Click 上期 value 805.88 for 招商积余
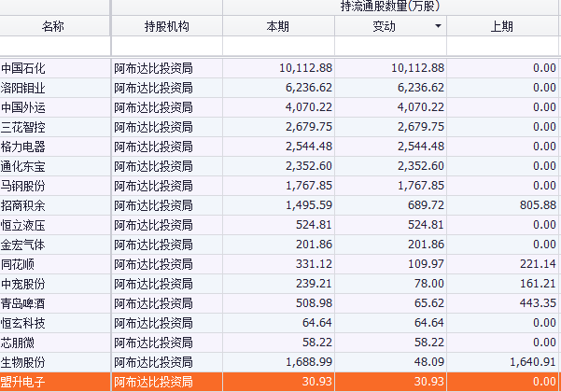 (538, 205)
